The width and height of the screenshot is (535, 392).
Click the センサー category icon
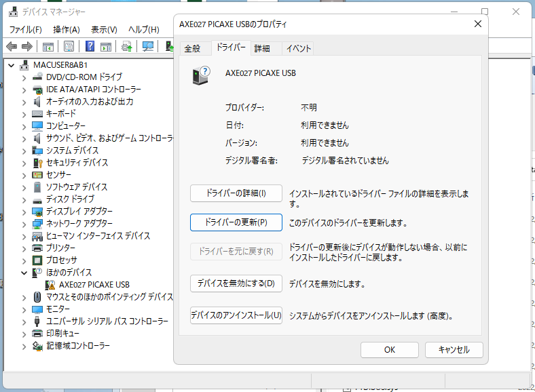pos(37,175)
